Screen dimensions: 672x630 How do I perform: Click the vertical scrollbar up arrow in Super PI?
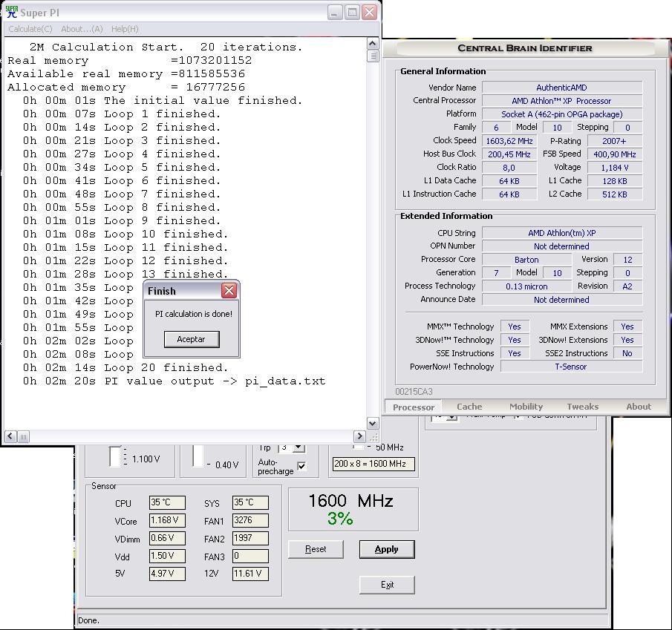pyautogui.click(x=373, y=44)
